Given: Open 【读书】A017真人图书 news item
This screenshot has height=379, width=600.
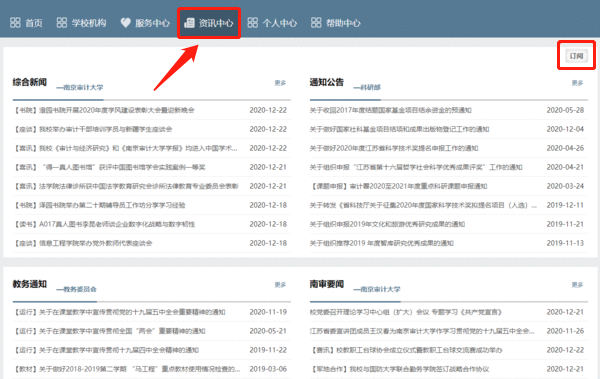Looking at the screenshot, I should (x=104, y=224).
